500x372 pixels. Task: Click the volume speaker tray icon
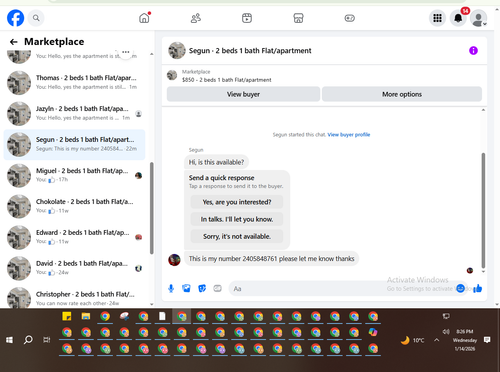coord(446,331)
